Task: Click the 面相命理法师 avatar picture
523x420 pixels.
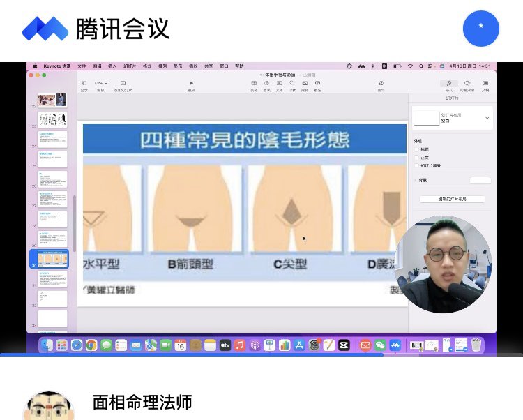Action: pos(48,406)
